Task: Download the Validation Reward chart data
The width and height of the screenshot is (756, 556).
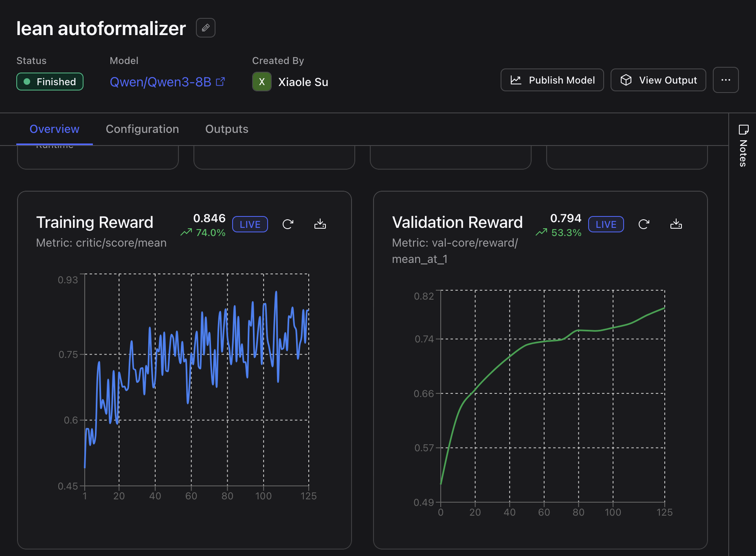Action: [x=676, y=224]
